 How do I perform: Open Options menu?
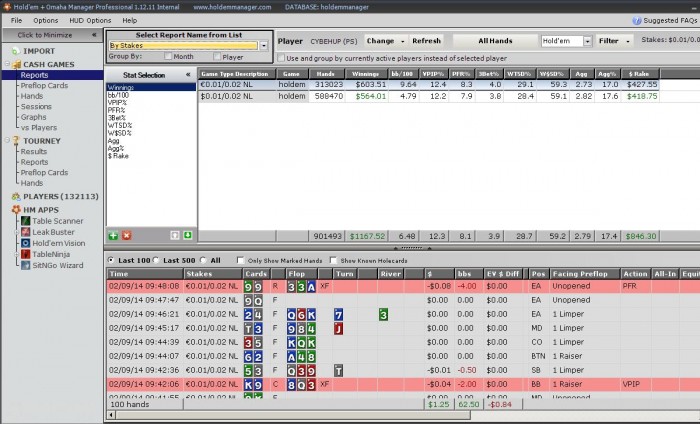point(46,21)
